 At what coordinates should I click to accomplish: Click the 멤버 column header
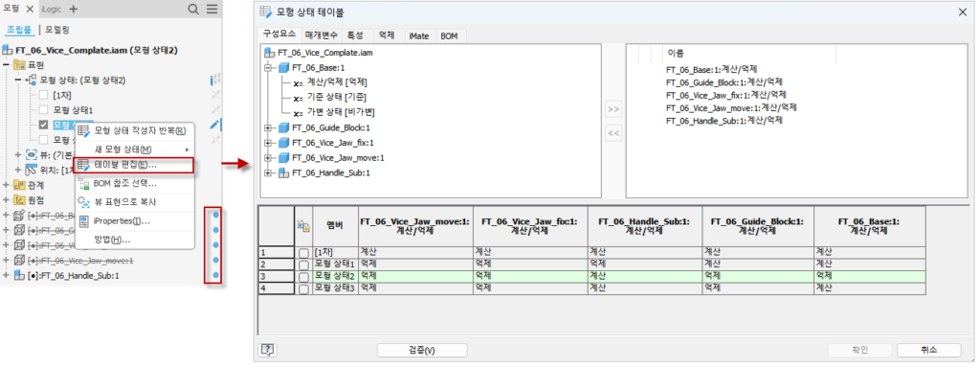(x=335, y=226)
